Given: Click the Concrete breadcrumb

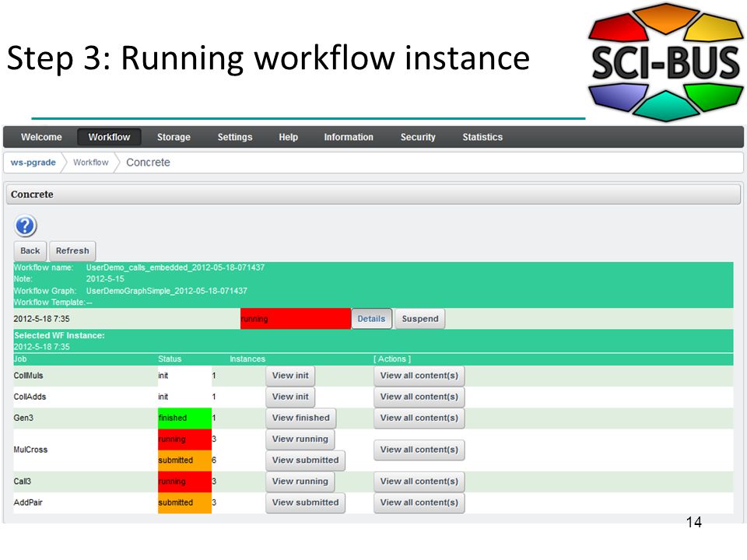Looking at the screenshot, I should (148, 163).
